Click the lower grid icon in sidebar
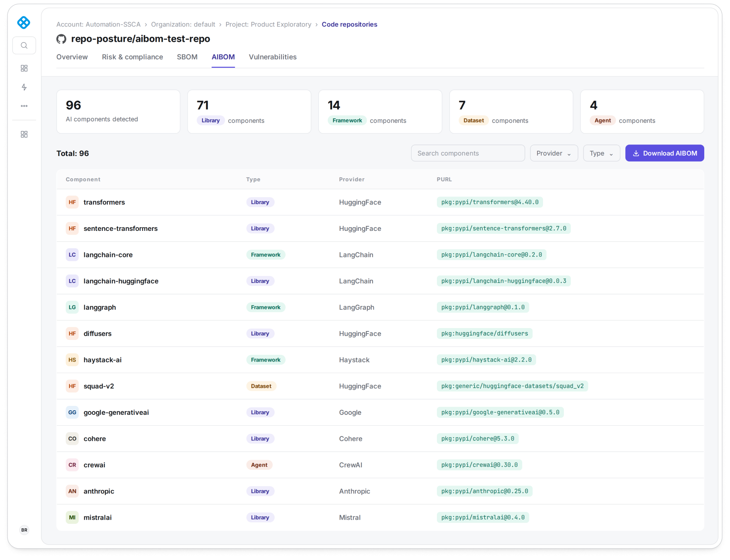The image size is (730, 560). [24, 134]
